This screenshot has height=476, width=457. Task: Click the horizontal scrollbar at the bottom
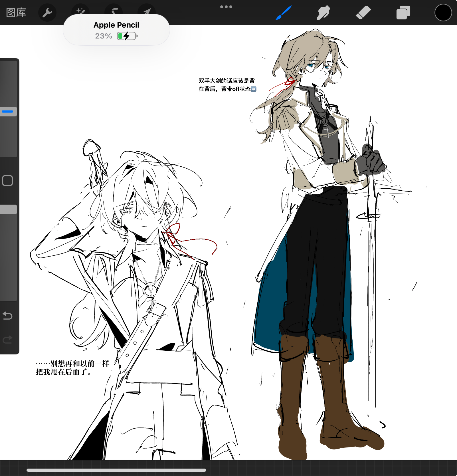(x=116, y=470)
